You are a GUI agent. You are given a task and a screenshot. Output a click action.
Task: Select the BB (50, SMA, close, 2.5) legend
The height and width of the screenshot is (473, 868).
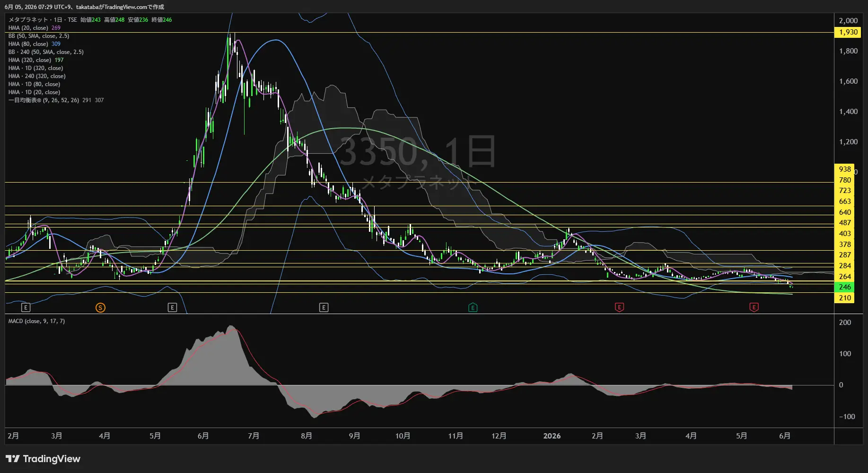point(39,36)
